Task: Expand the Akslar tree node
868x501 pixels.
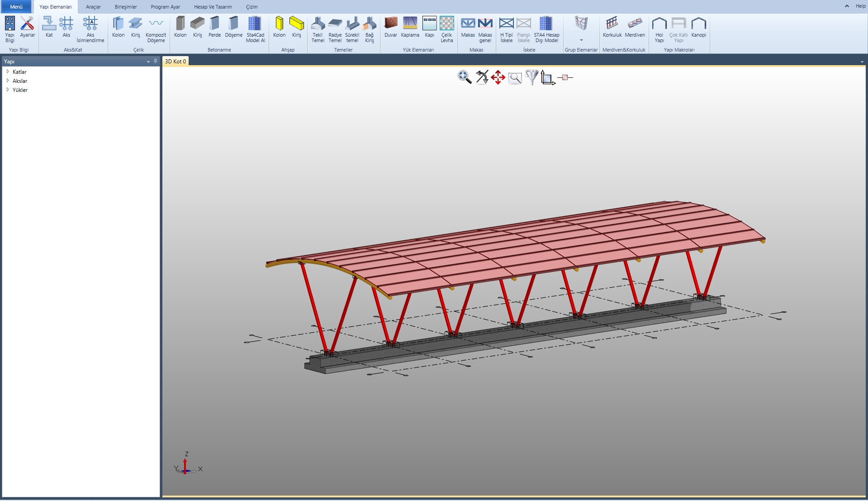Action: coord(8,81)
